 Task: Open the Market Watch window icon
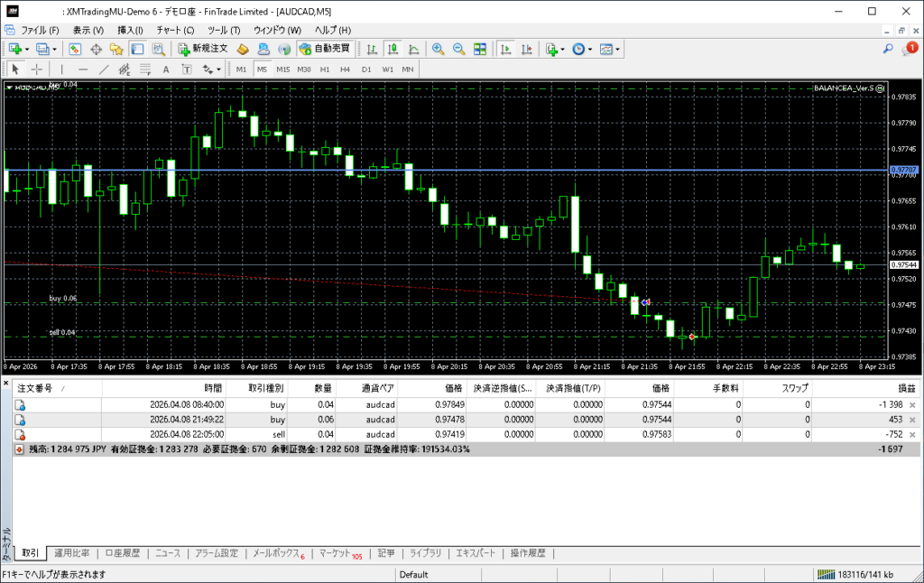(74, 49)
